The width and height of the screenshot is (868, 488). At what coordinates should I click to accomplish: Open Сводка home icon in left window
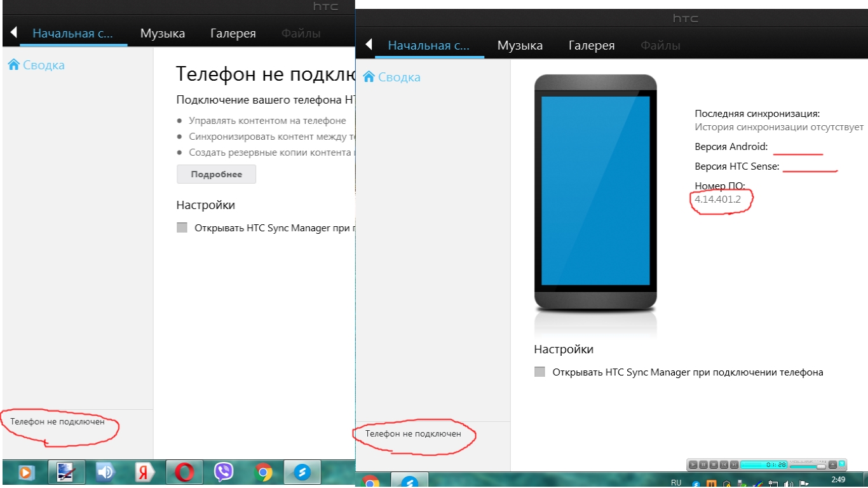(14, 64)
